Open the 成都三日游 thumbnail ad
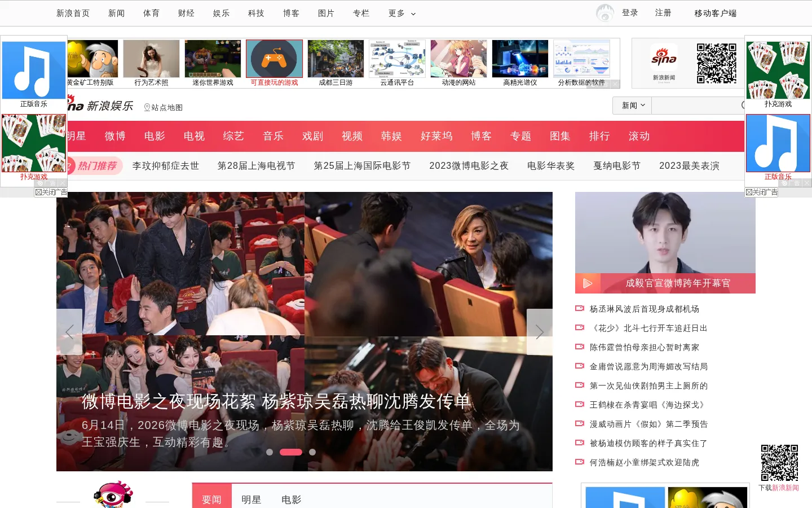This screenshot has width=812, height=508. (x=336, y=59)
